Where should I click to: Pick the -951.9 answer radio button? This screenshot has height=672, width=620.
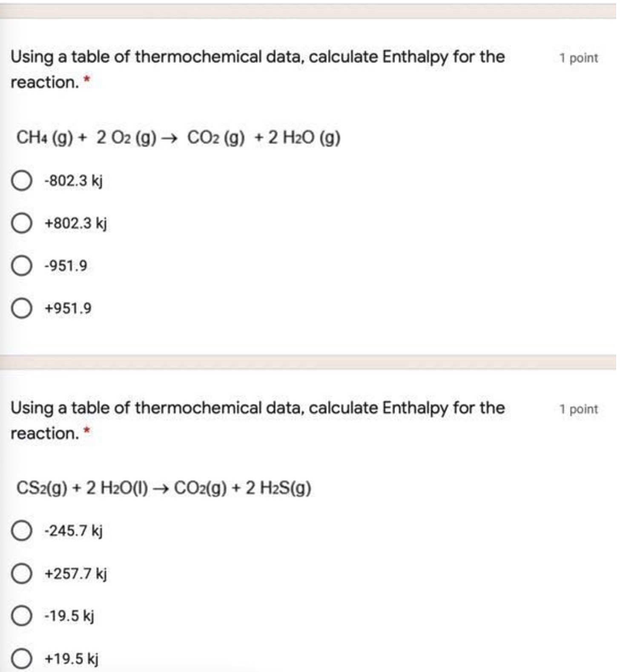[21, 266]
